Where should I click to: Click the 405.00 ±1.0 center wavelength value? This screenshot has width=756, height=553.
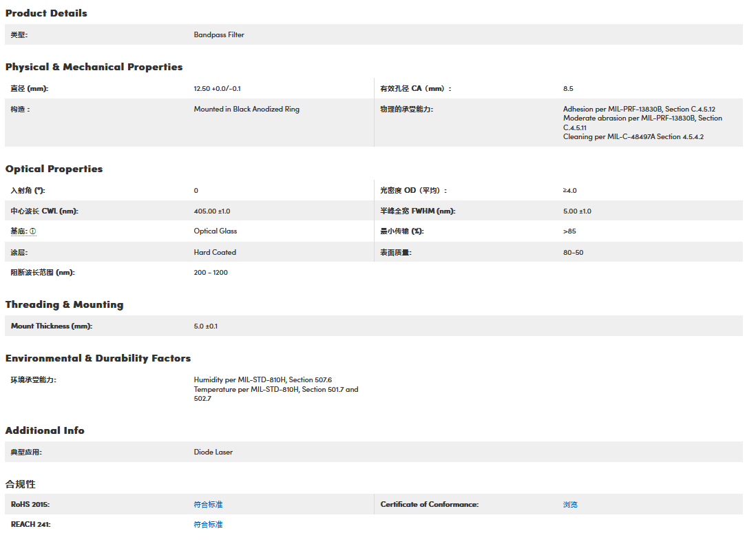tap(212, 211)
